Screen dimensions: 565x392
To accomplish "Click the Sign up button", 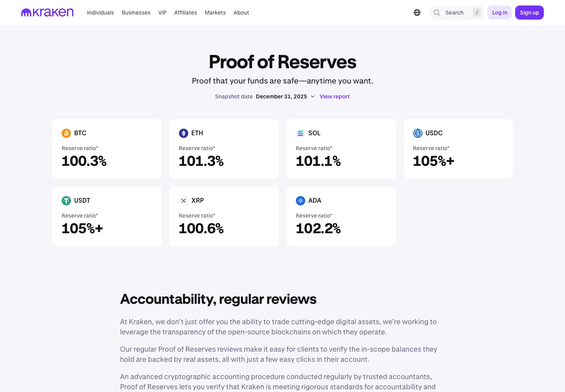I will tap(529, 13).
